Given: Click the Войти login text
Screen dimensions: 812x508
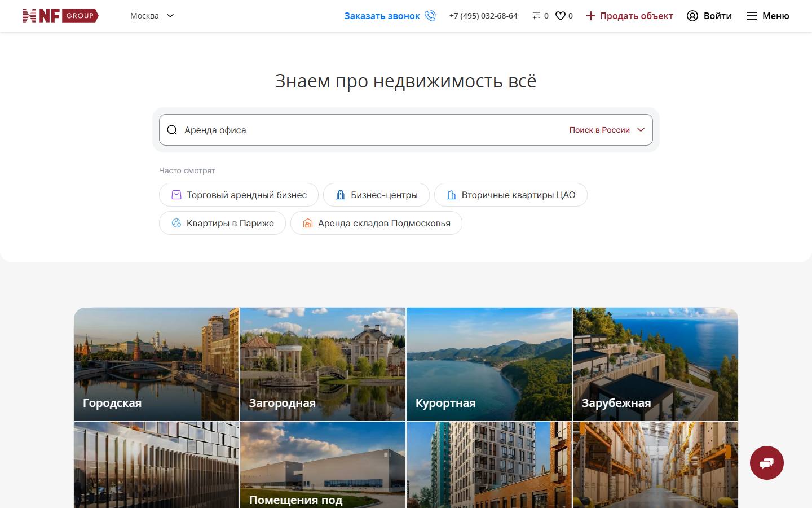Looking at the screenshot, I should point(717,16).
